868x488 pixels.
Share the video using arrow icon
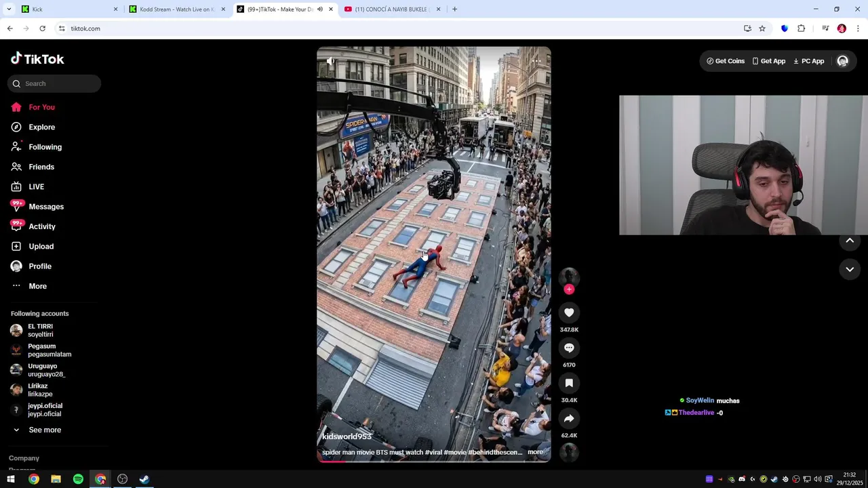(x=569, y=418)
